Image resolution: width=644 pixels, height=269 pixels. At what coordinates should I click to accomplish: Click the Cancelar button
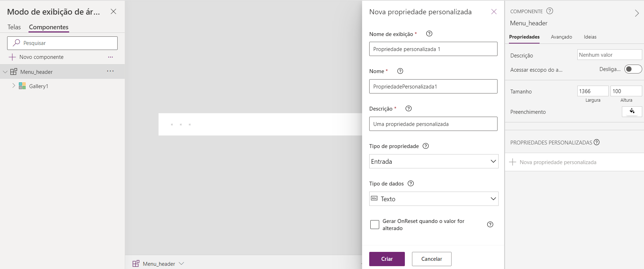[431, 259]
